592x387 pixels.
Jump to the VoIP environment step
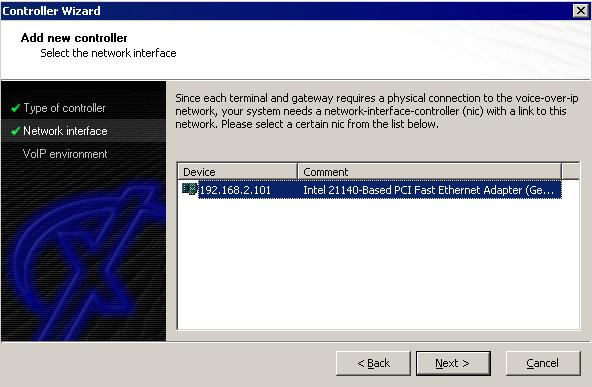[65, 154]
